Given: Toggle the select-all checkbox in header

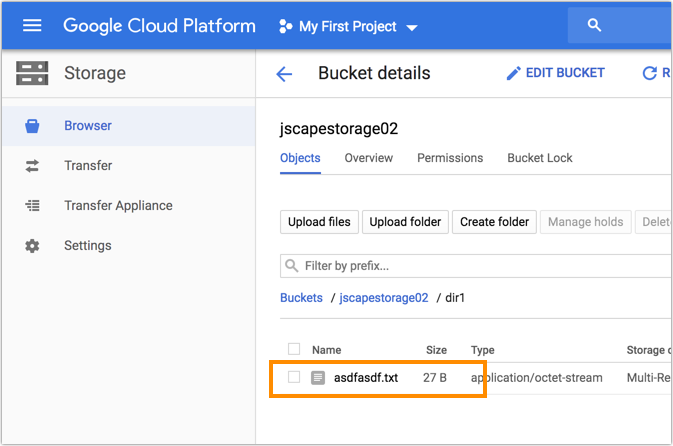Looking at the screenshot, I should 294,349.
